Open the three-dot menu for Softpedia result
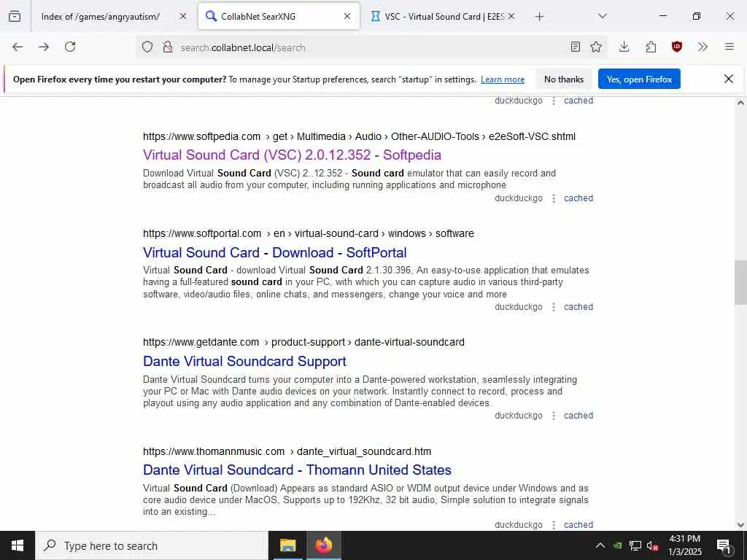Screen dimensions: 747x560 tap(554, 198)
